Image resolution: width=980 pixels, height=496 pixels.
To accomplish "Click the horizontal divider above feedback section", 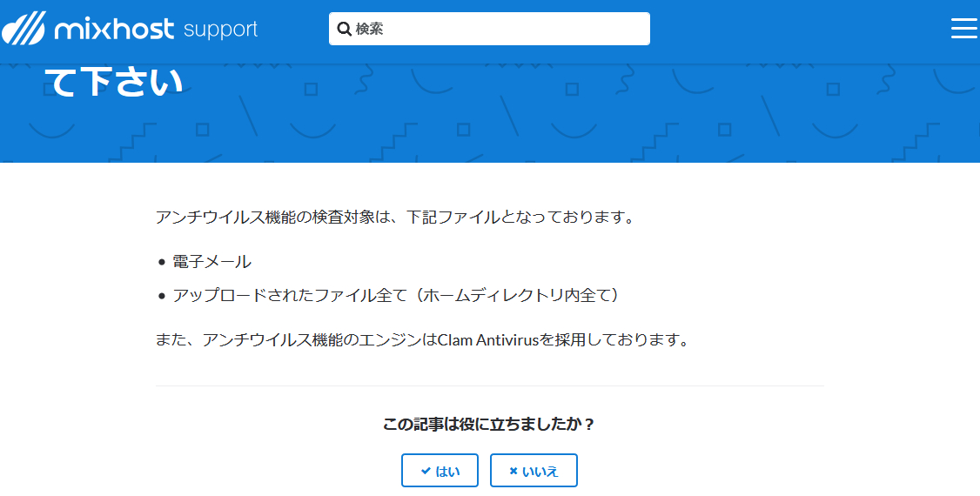I will click(490, 386).
